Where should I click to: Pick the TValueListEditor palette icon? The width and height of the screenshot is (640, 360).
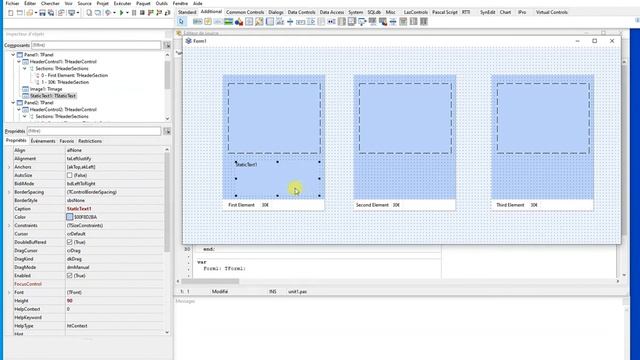click(x=423, y=21)
